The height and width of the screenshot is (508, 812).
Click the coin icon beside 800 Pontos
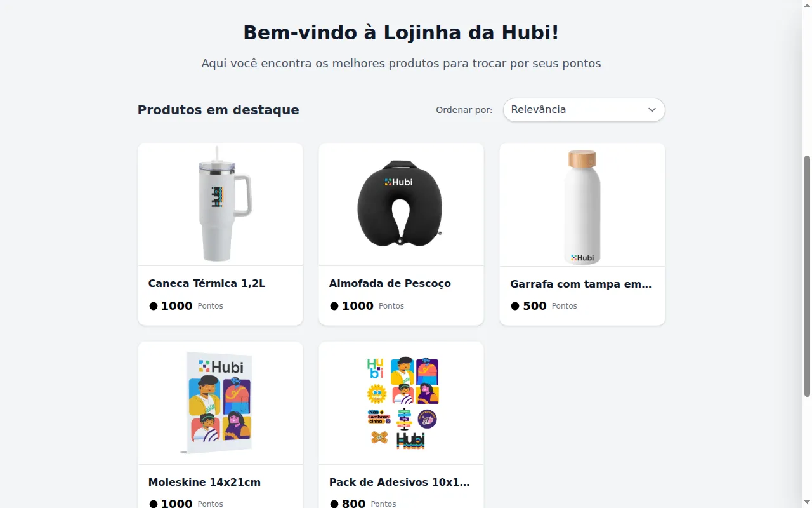click(x=334, y=504)
